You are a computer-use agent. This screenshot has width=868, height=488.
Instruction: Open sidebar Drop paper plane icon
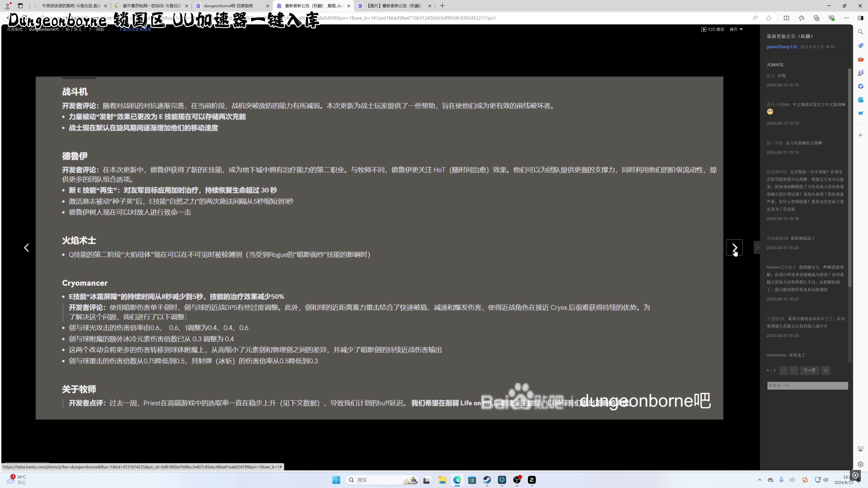coord(860,113)
